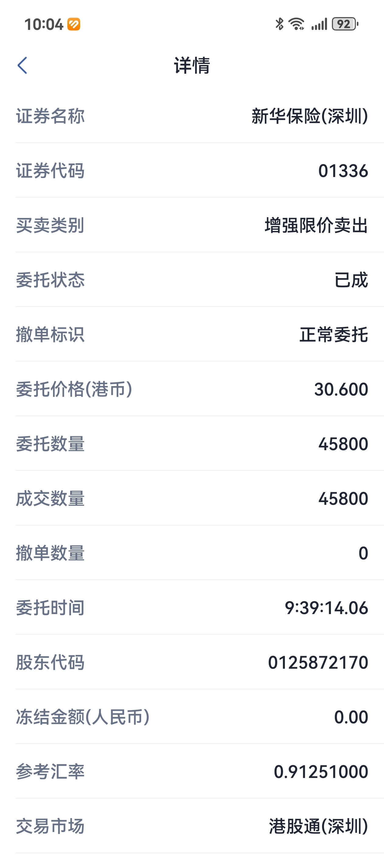This screenshot has height=868, width=384.
Task: Select the 委托时间 value 9:39:14.06
Action: pyautogui.click(x=326, y=608)
